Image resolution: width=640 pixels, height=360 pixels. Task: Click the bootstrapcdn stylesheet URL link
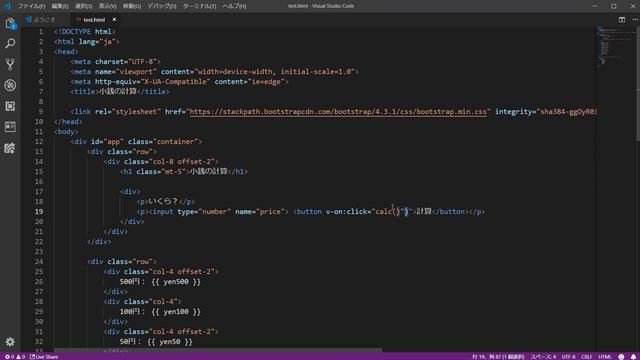(338, 111)
